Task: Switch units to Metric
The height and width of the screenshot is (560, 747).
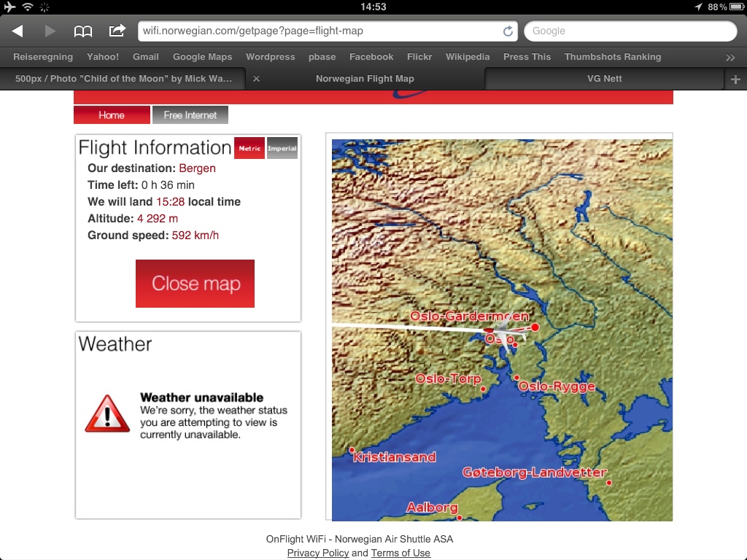Action: tap(249, 148)
